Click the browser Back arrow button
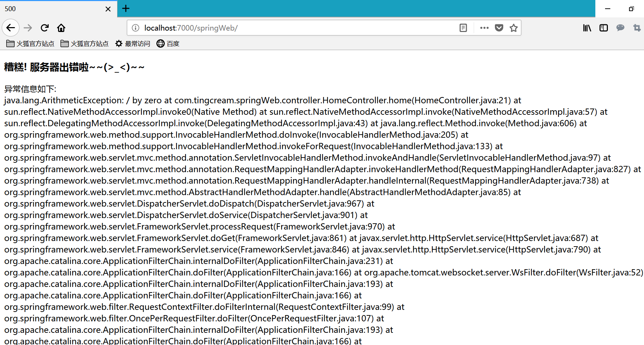The width and height of the screenshot is (644, 345). pos(11,28)
